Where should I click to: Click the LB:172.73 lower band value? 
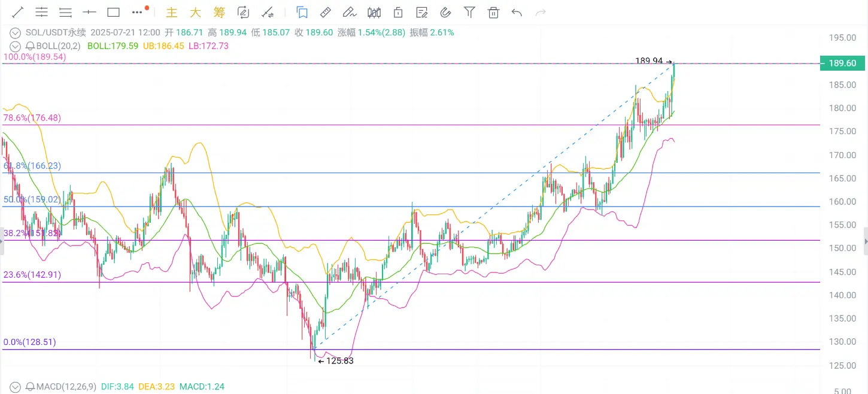click(208, 46)
